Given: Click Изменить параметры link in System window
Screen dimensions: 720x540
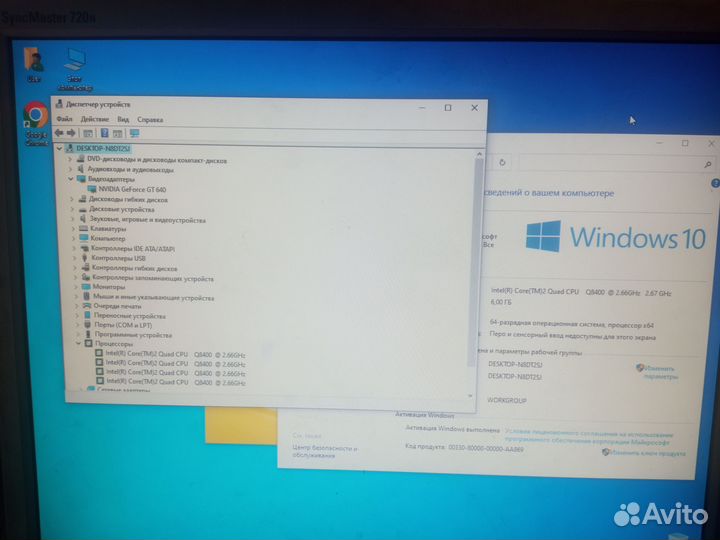Looking at the screenshot, I should (658, 372).
